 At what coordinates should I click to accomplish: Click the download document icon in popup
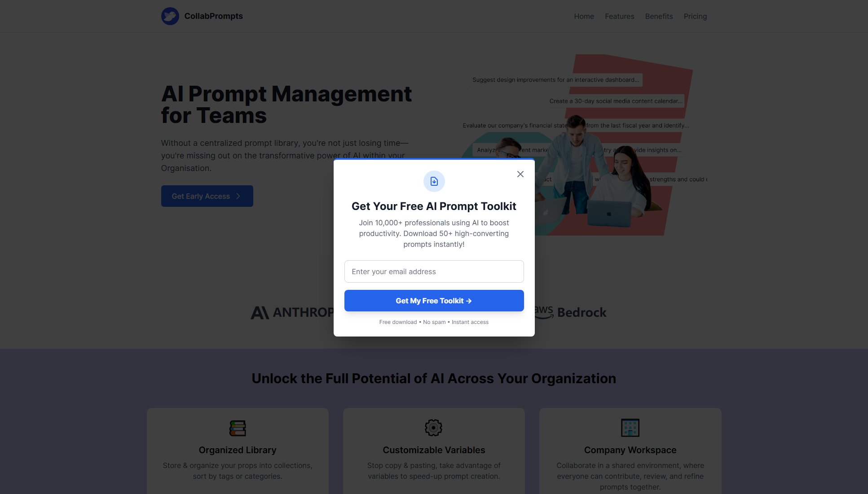pyautogui.click(x=434, y=181)
